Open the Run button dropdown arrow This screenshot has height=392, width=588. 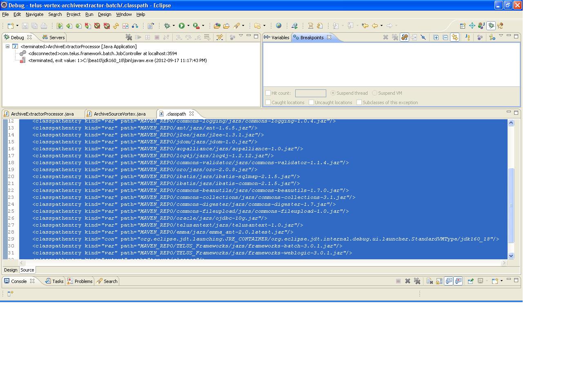pyautogui.click(x=188, y=26)
